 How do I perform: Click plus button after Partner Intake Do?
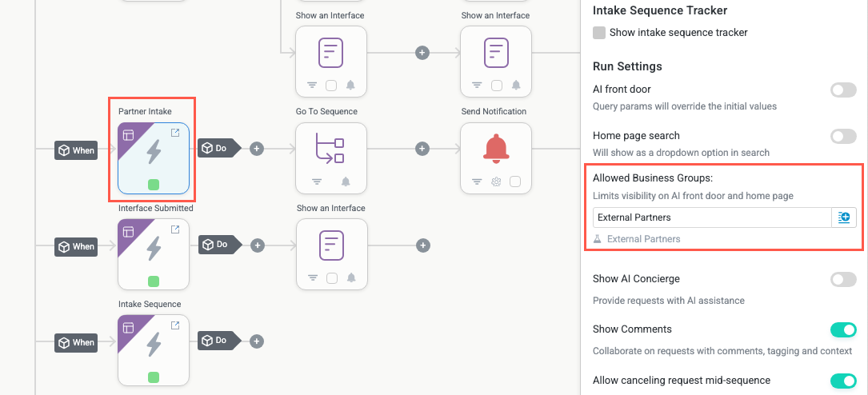[257, 148]
